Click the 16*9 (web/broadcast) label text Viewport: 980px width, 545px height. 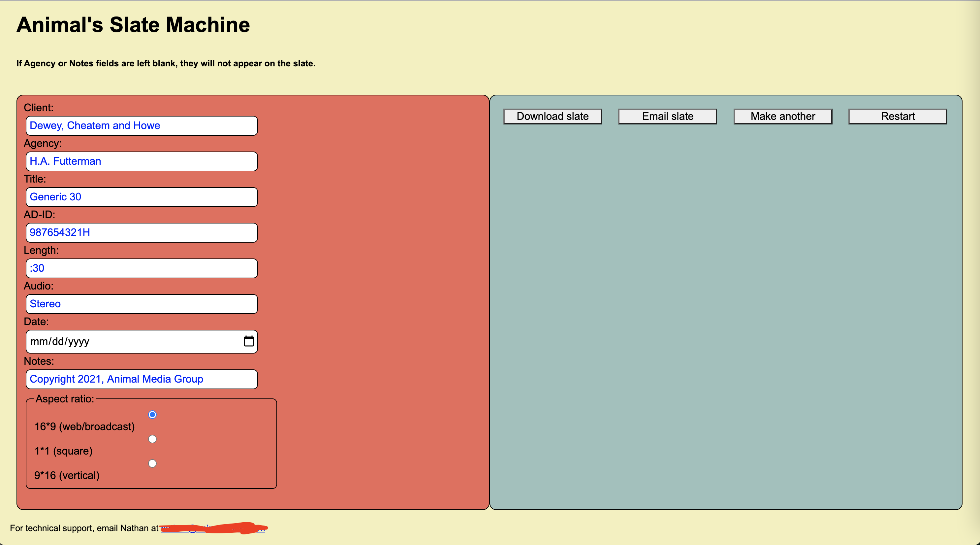point(84,426)
